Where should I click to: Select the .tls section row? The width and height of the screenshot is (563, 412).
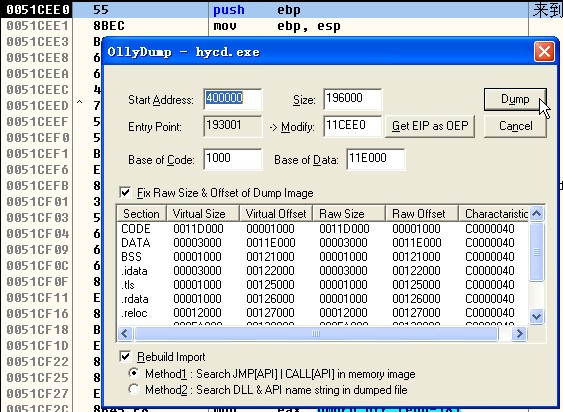click(322, 284)
